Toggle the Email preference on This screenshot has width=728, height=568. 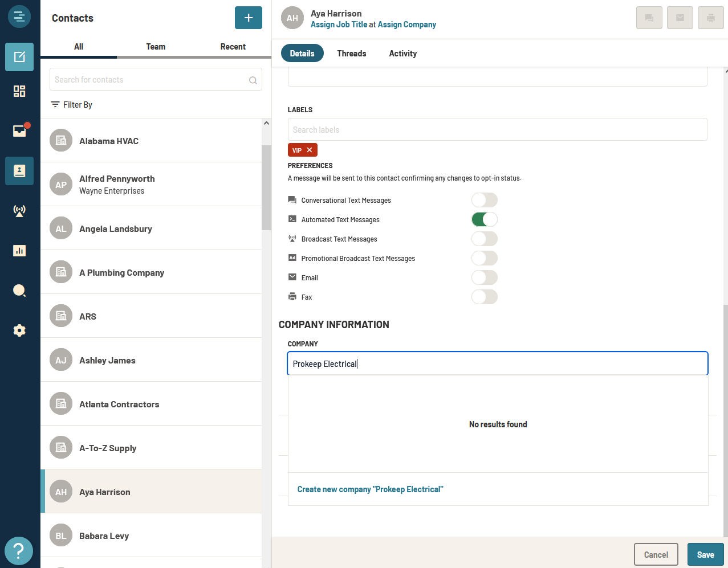[x=484, y=277]
